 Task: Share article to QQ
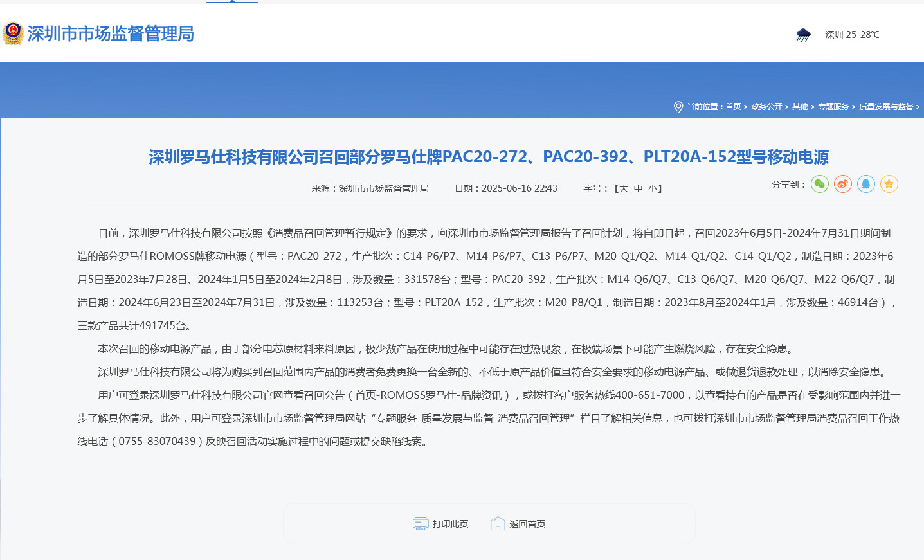(865, 185)
